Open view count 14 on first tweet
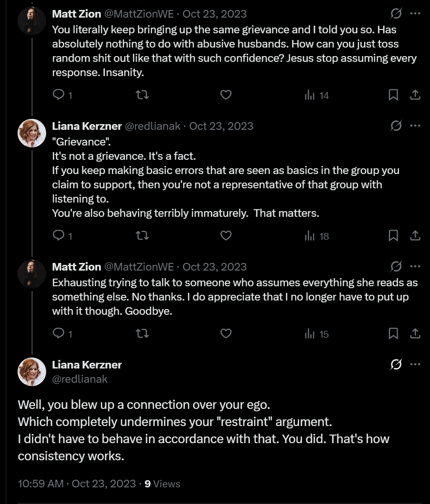430x504 pixels. pyautogui.click(x=317, y=95)
